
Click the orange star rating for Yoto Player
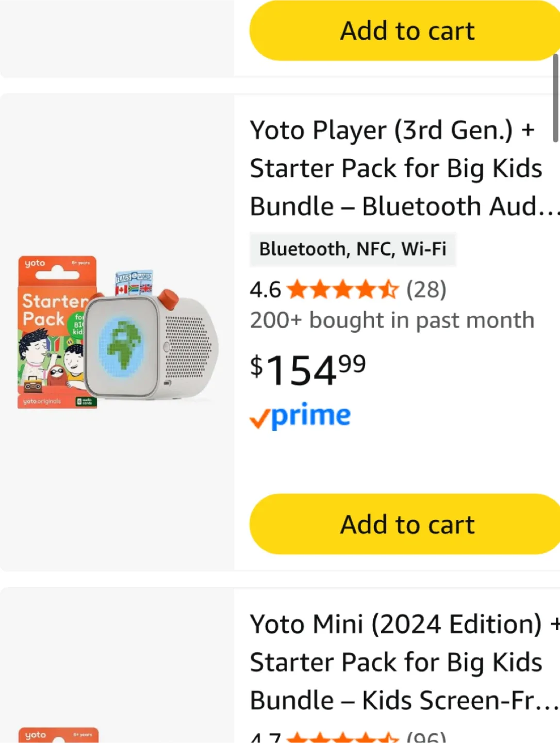click(343, 290)
